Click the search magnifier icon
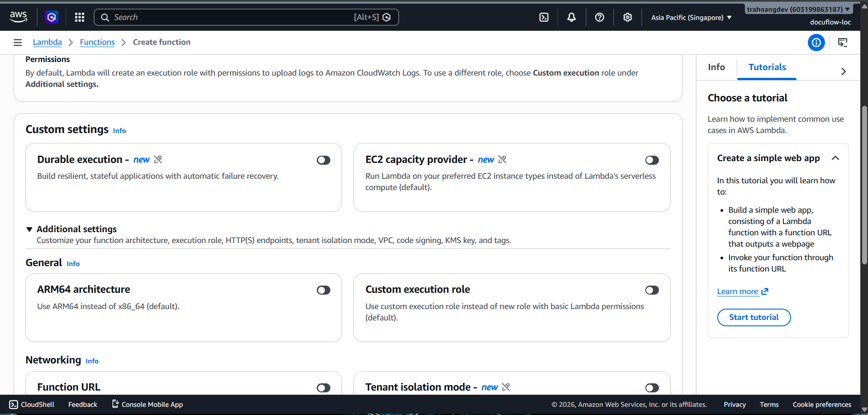The image size is (868, 415). (x=105, y=17)
